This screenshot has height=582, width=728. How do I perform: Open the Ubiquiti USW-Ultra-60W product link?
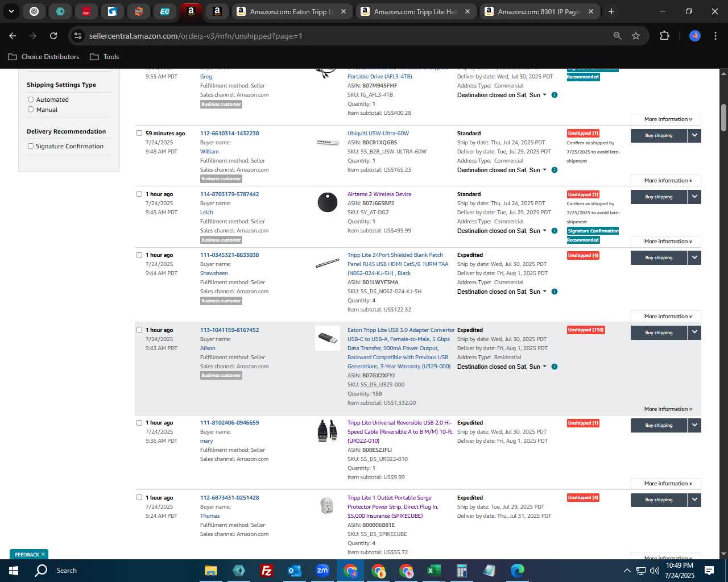coord(378,134)
